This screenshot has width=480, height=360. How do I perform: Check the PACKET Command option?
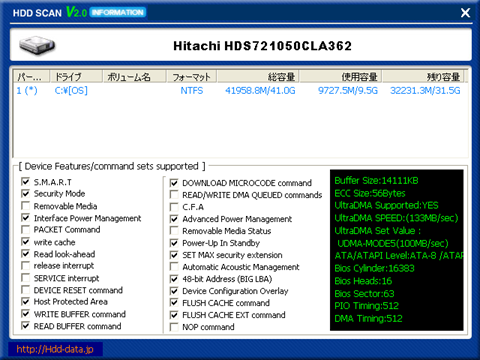(25, 230)
